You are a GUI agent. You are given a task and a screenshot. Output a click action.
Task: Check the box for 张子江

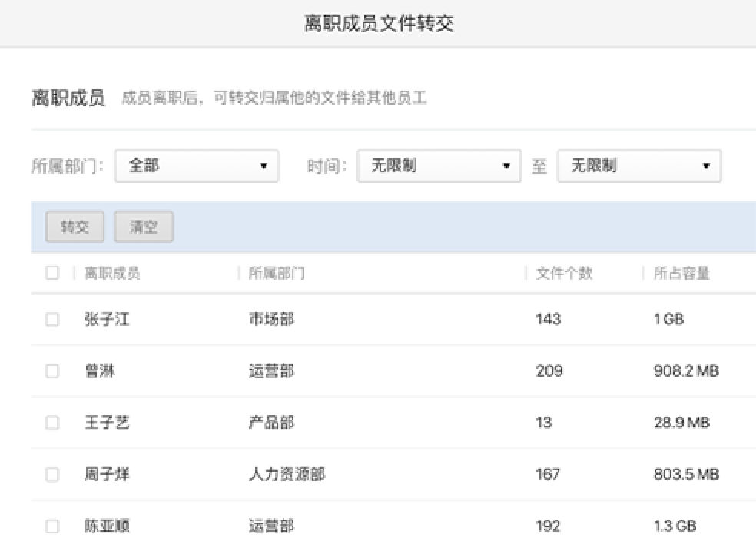52,320
